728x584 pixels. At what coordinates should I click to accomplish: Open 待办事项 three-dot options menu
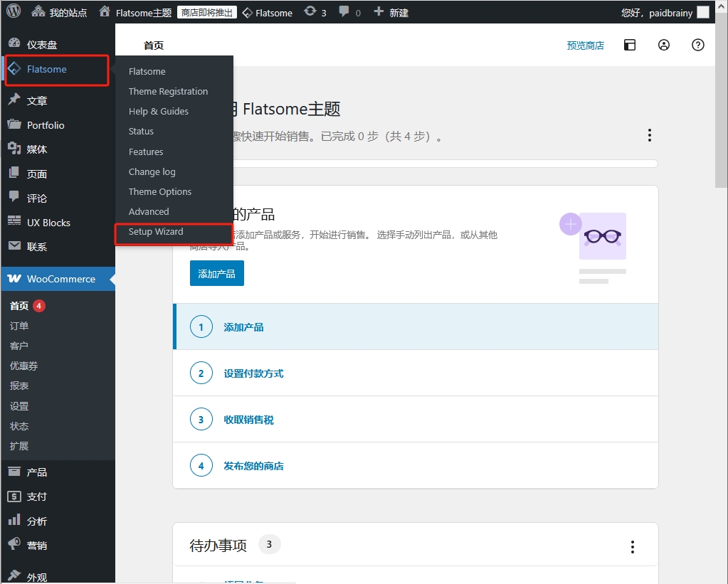(633, 547)
